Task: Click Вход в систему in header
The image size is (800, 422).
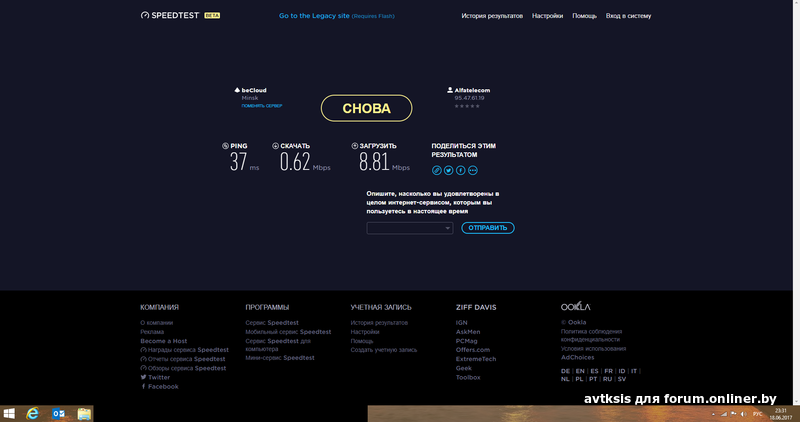Action: point(628,16)
